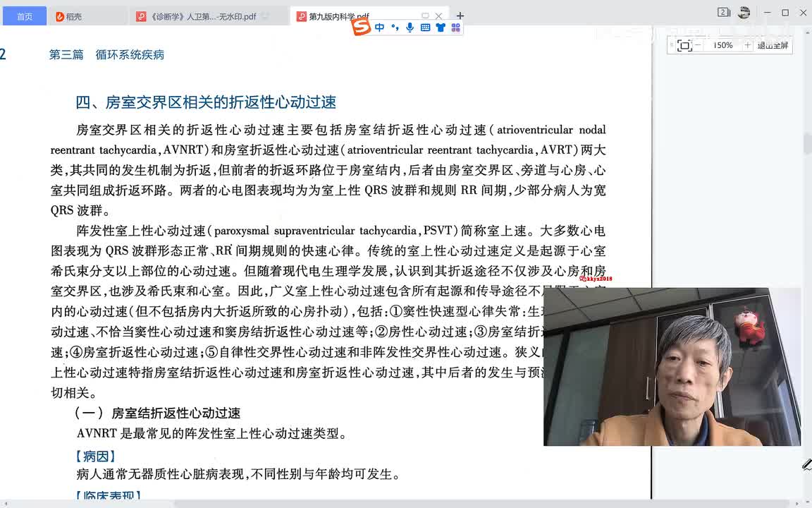The height and width of the screenshot is (508, 812).
Task: Click the line starting 病人通常无器质性心脏病表现
Action: coord(238,474)
